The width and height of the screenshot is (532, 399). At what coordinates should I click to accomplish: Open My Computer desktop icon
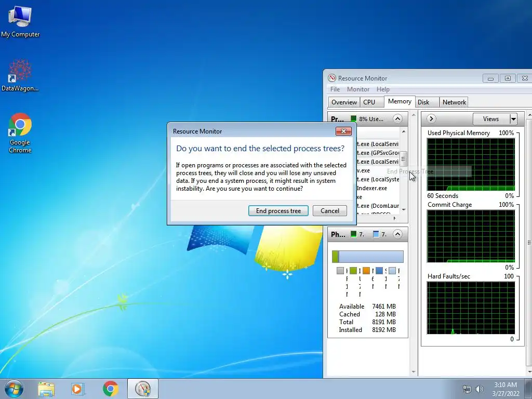20,22
